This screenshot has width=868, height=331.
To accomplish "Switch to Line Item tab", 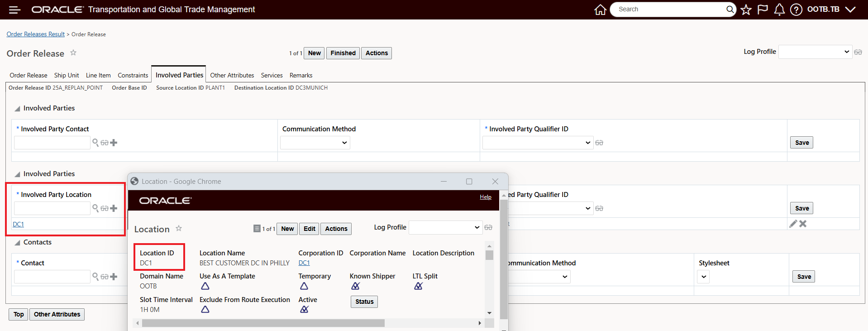I will point(98,75).
